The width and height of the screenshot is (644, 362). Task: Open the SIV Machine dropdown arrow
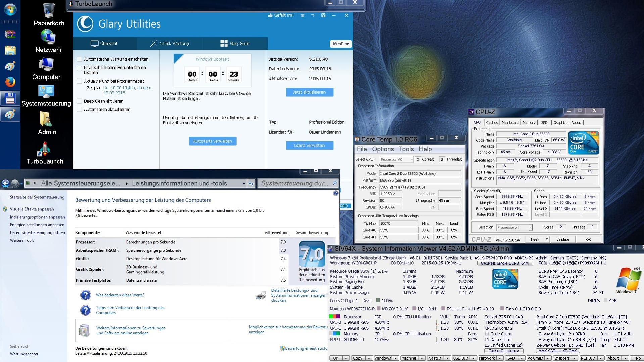(x=422, y=358)
